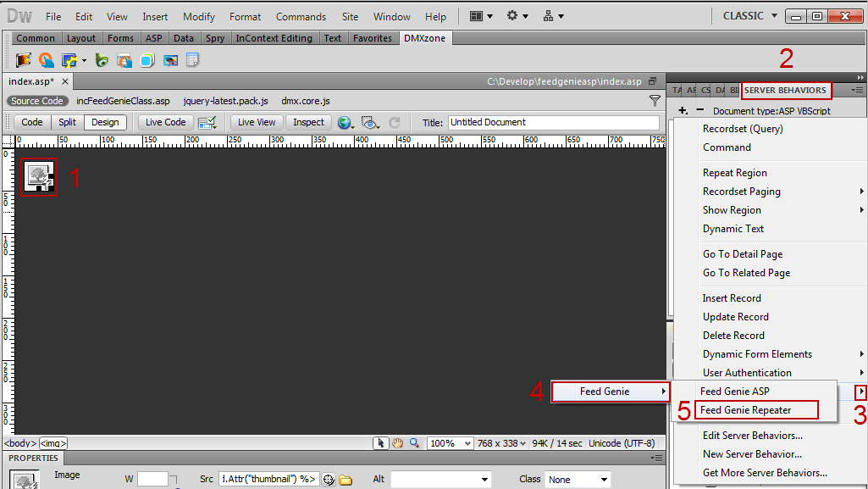The image size is (868, 489).
Task: Open the Class None dropdown
Action: [x=578, y=480]
